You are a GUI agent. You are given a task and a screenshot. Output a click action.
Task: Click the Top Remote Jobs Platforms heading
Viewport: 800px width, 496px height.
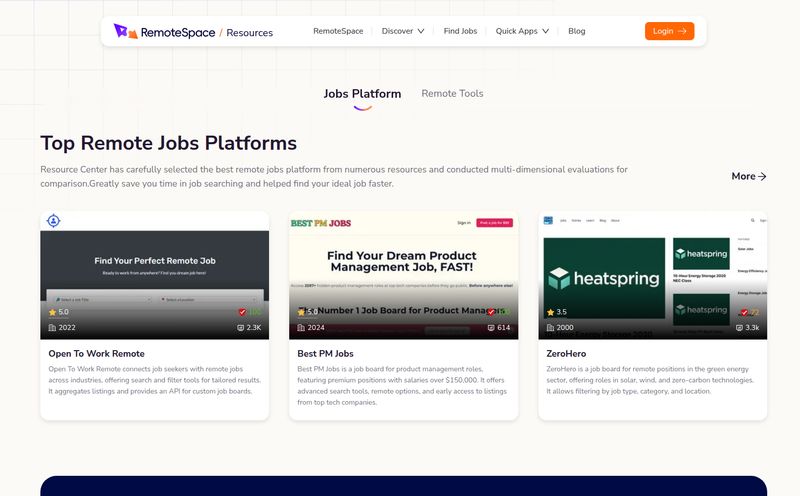coord(168,143)
